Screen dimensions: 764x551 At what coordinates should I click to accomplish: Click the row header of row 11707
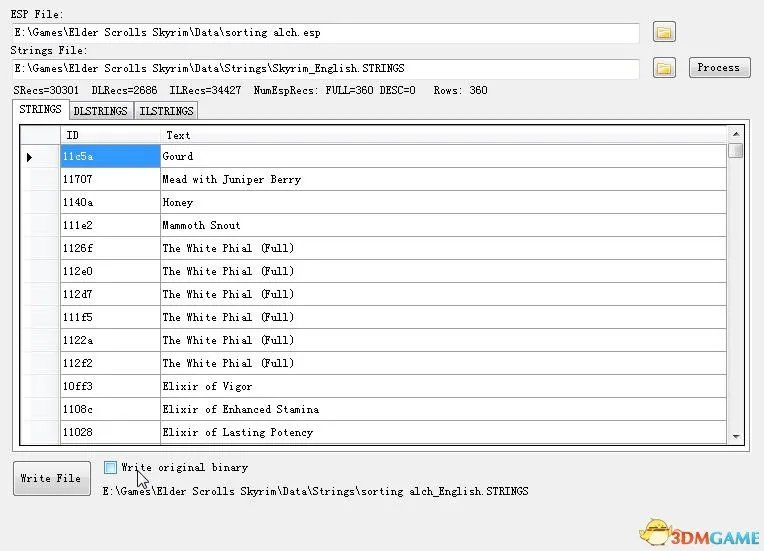click(x=40, y=179)
